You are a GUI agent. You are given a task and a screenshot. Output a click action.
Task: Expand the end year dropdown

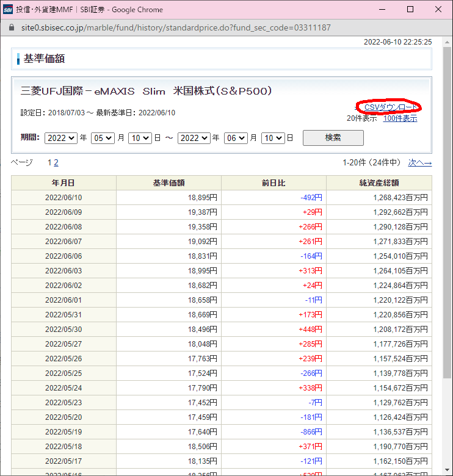[194, 138]
